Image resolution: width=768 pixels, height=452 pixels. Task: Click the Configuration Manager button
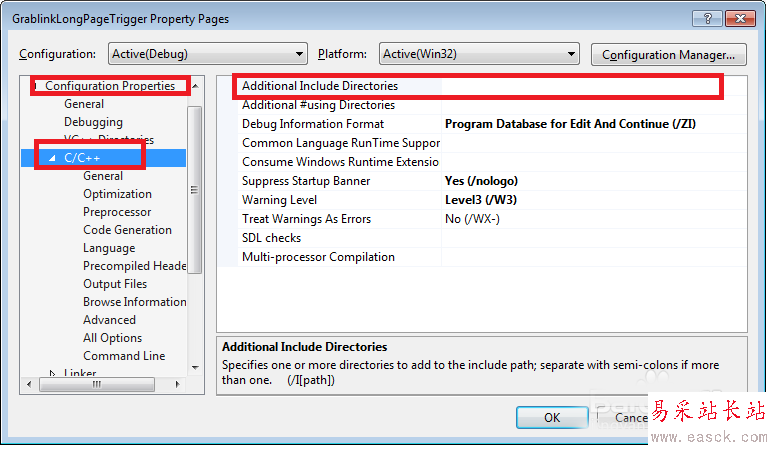[x=668, y=54]
